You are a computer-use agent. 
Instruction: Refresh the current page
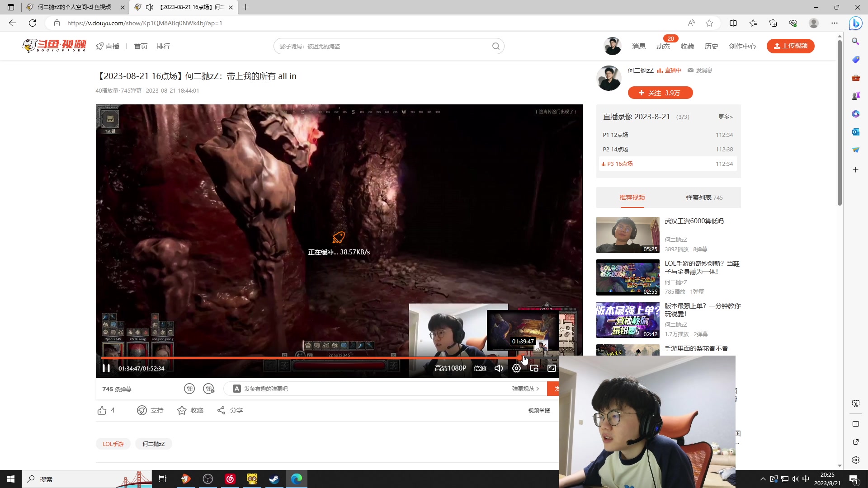(x=33, y=23)
